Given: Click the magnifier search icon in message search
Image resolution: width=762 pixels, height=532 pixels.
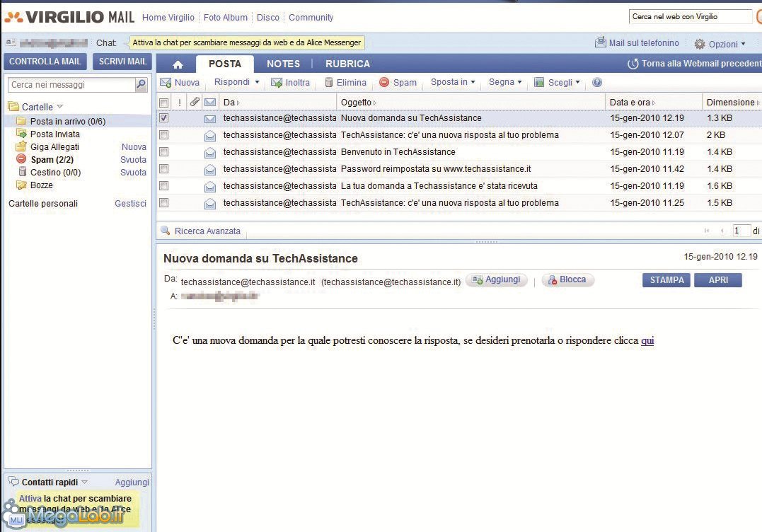Looking at the screenshot, I should (141, 84).
